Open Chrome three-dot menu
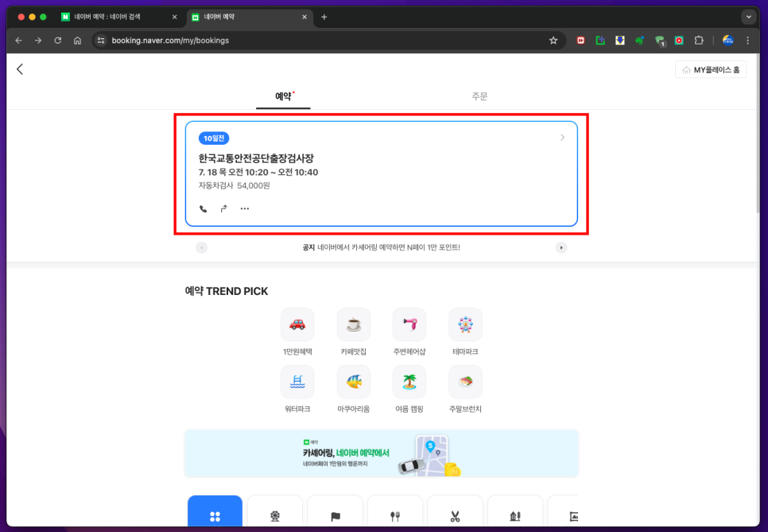This screenshot has height=532, width=768. (x=747, y=41)
